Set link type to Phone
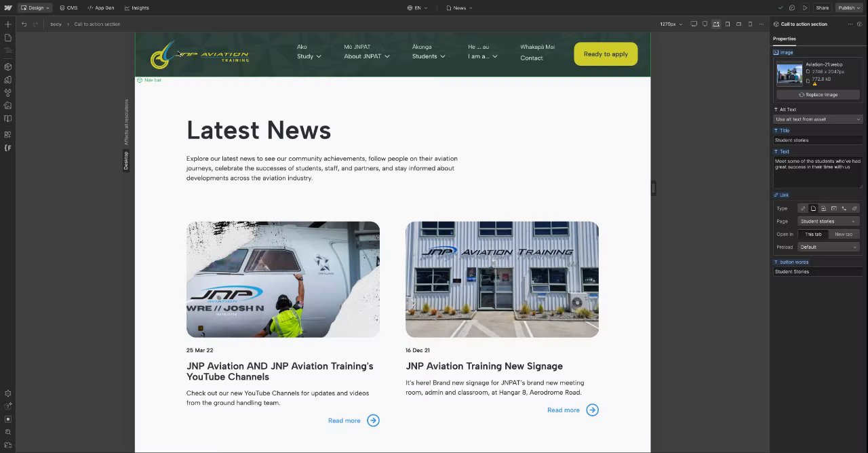Screen dimensions: 868x453 pyautogui.click(x=844, y=208)
